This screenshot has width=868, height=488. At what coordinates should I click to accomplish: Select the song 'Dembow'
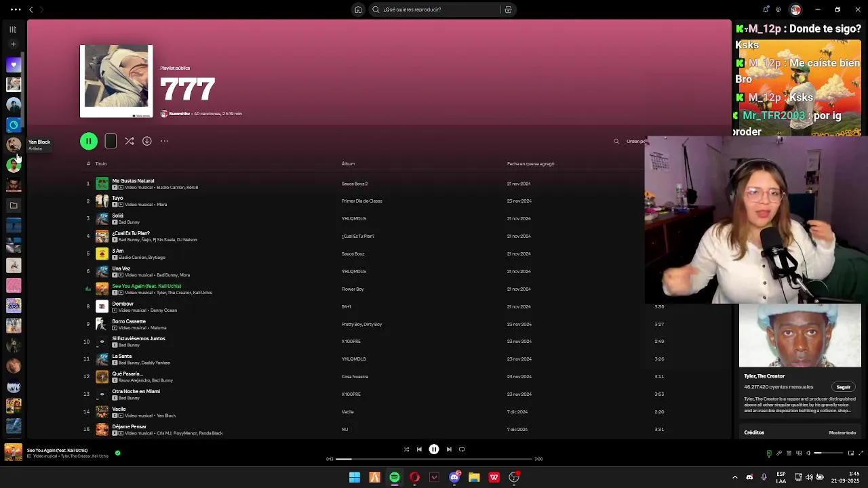[123, 304]
